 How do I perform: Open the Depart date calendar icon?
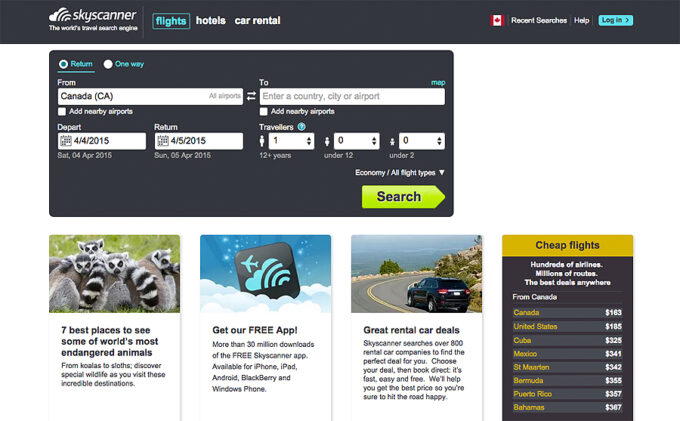pos(65,141)
